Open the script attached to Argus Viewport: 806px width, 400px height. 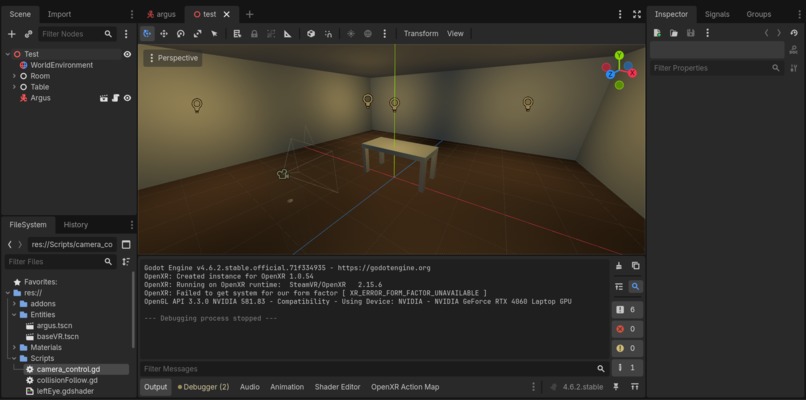pos(116,98)
